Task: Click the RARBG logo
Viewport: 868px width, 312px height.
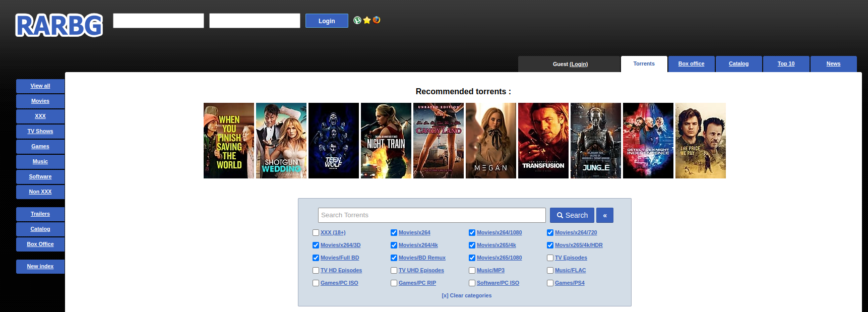Action: pyautogui.click(x=59, y=25)
